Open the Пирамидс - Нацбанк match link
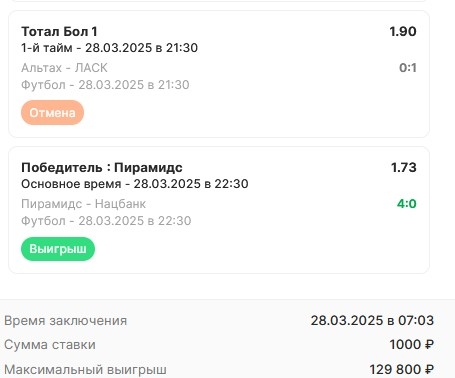 click(x=84, y=204)
